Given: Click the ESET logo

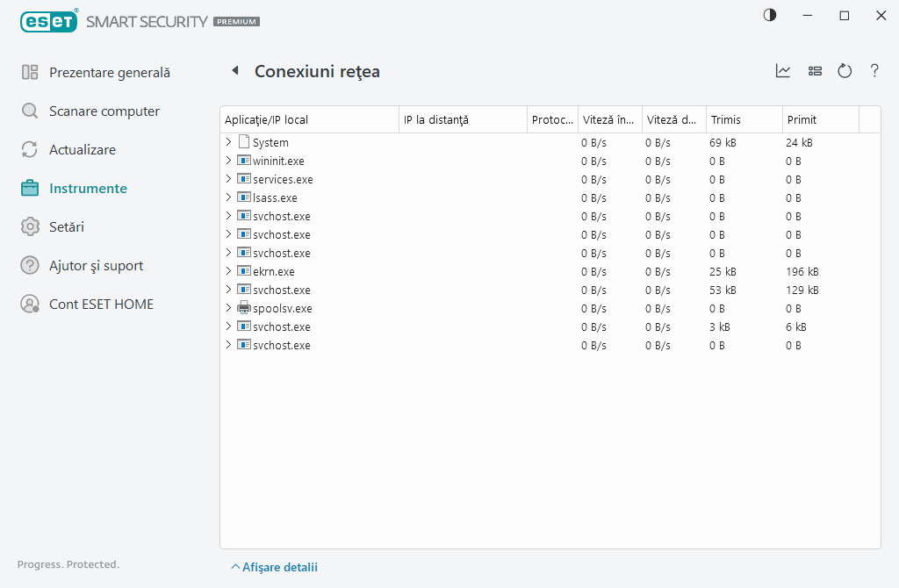Looking at the screenshot, I should pos(48,20).
